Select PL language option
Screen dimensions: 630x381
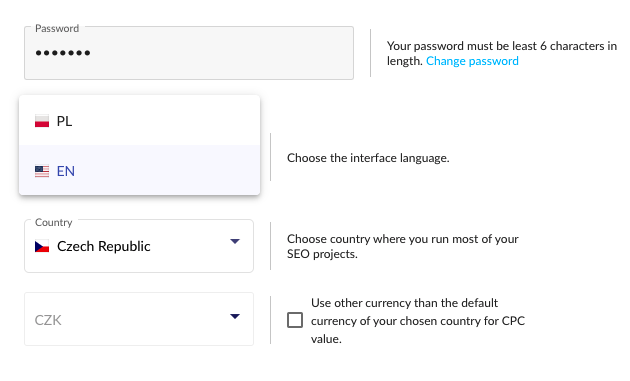point(139,121)
